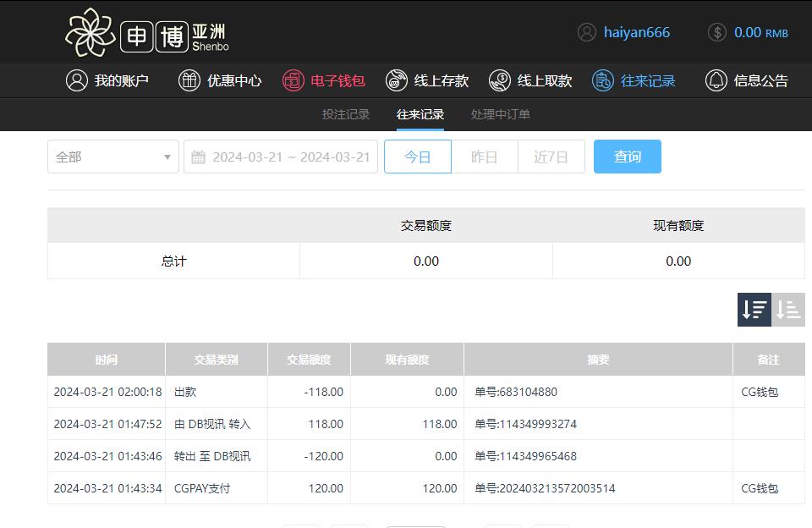This screenshot has height=528, width=812.
Task: Expand the 全部 transaction type dropdown
Action: point(113,157)
